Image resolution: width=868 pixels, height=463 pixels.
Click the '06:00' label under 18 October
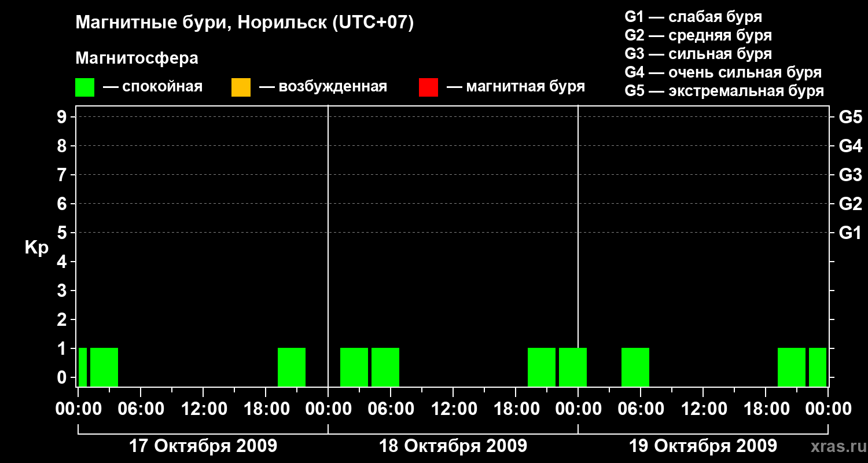click(391, 409)
